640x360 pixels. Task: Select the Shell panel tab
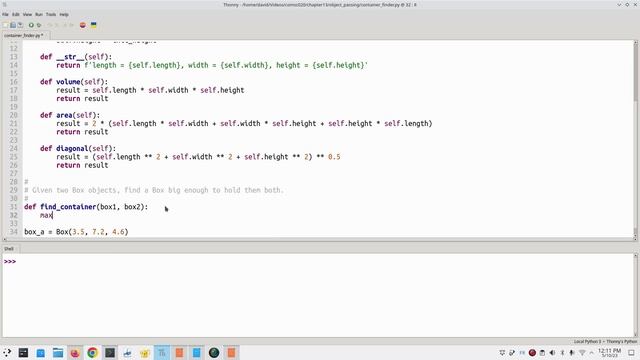(9, 249)
